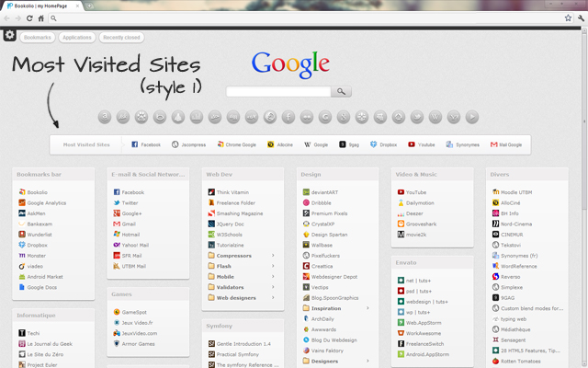This screenshot has height=368, width=588.
Task: Click the round Flickr shortcut icon
Action: click(x=307, y=117)
